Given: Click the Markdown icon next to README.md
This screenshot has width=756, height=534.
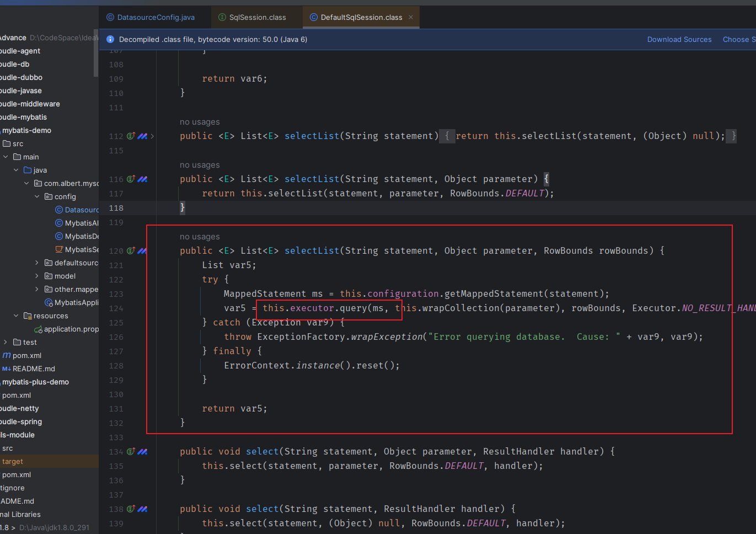Looking at the screenshot, I should [7, 369].
